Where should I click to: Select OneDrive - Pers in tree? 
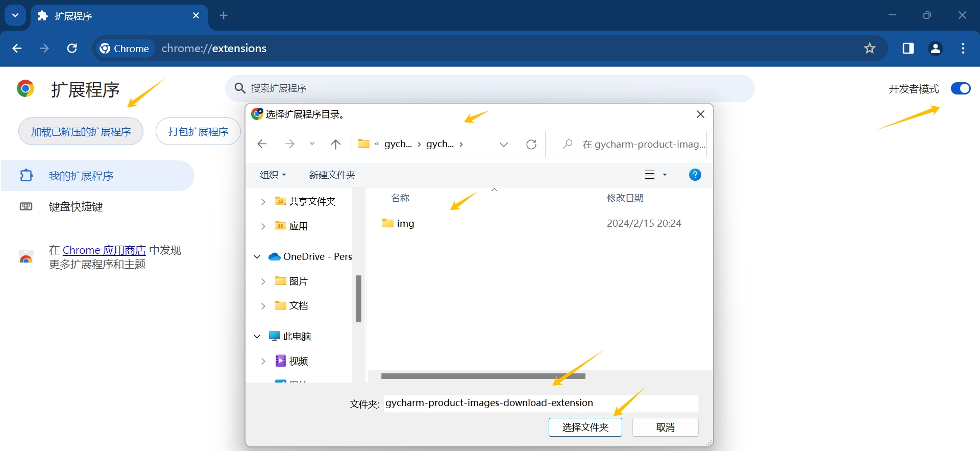click(310, 256)
